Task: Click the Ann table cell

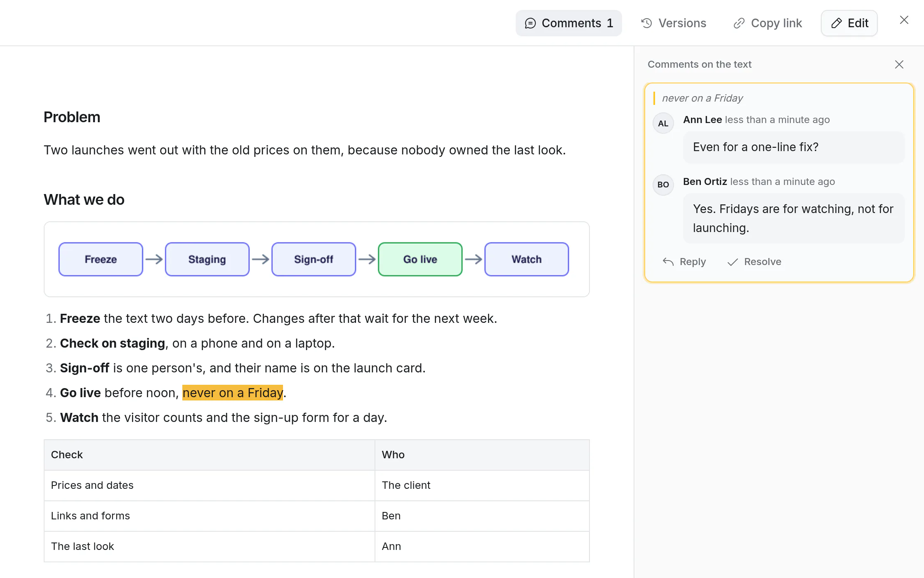Action: [x=482, y=547]
